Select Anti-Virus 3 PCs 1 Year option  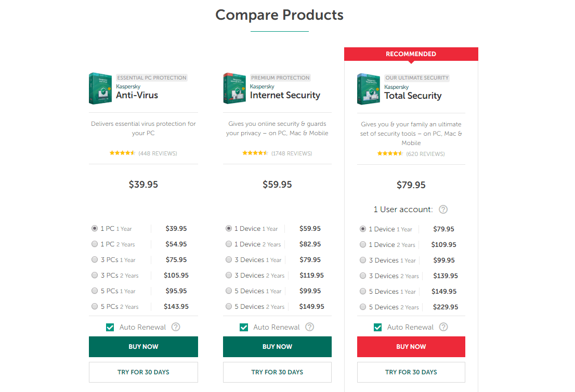[x=95, y=259]
